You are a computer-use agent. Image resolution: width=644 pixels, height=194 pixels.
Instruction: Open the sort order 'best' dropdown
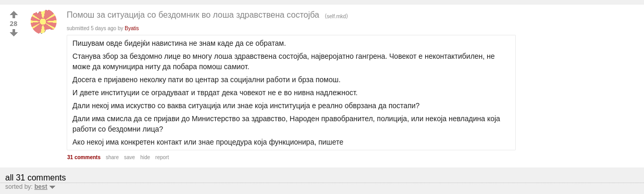click(41, 187)
